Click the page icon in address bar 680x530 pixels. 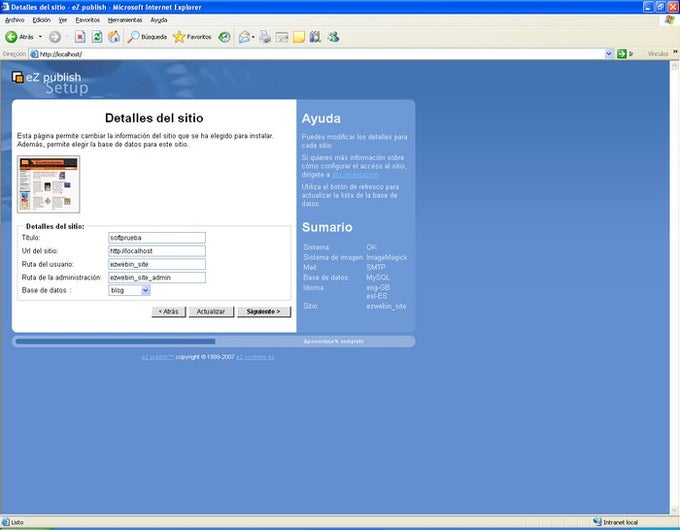pos(34,54)
